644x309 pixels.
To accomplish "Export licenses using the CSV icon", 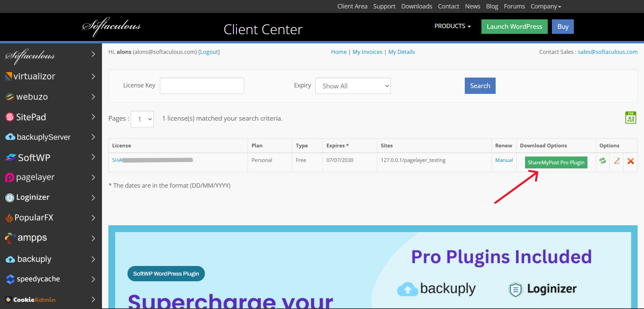I will (x=630, y=118).
